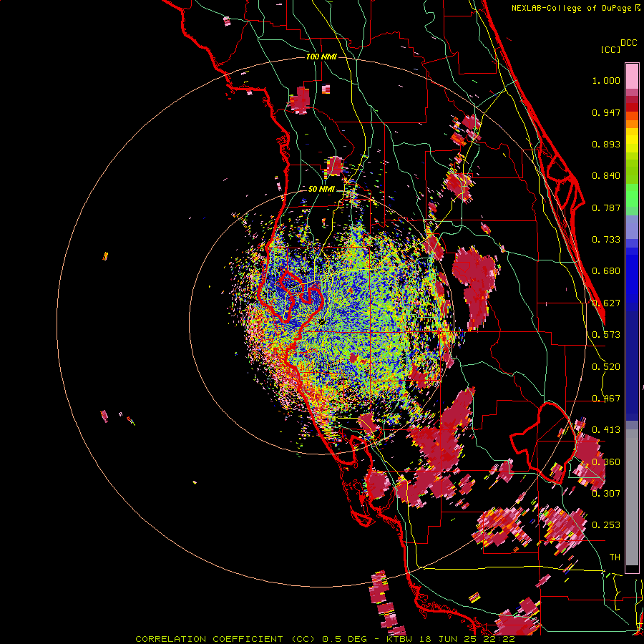
Task: Pick the orange band just below 0.947
Action: 632,116
